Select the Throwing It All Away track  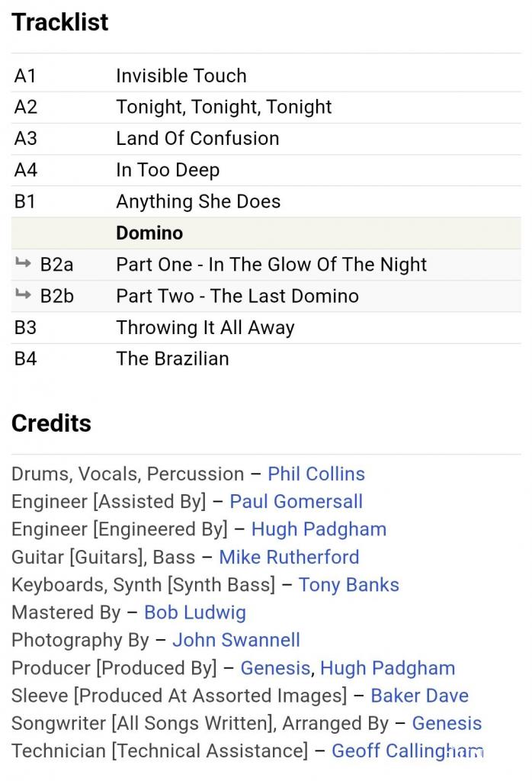coord(205,327)
